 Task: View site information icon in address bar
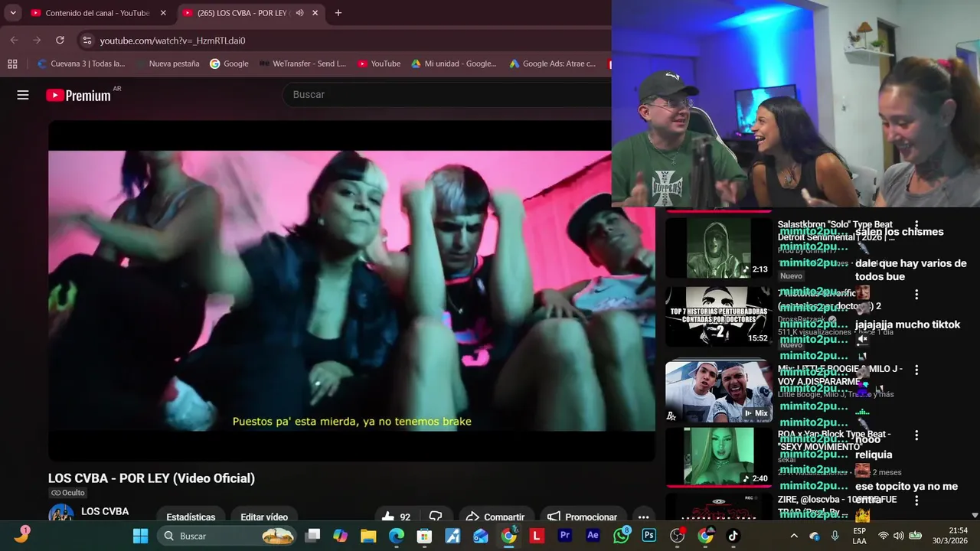tap(87, 41)
